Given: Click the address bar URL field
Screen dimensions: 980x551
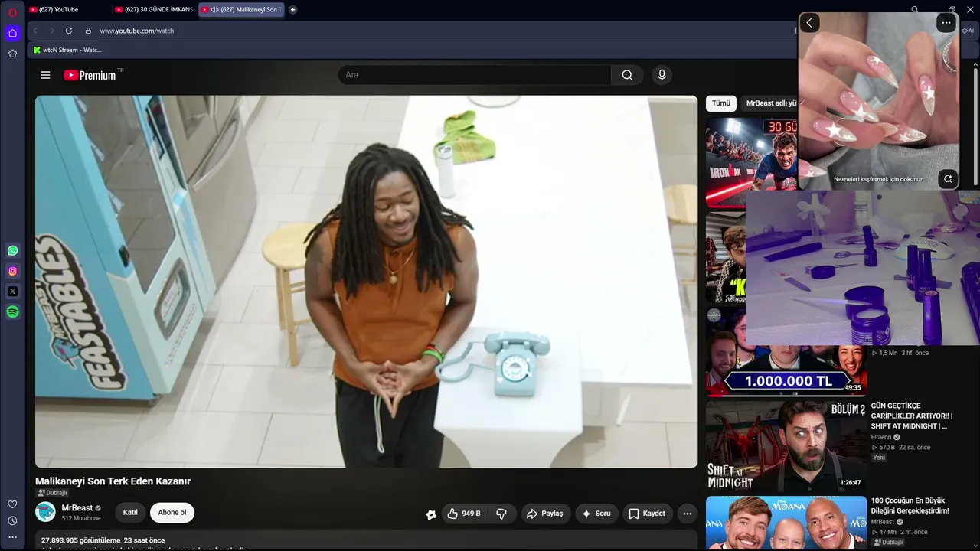Looking at the screenshot, I should click(444, 31).
